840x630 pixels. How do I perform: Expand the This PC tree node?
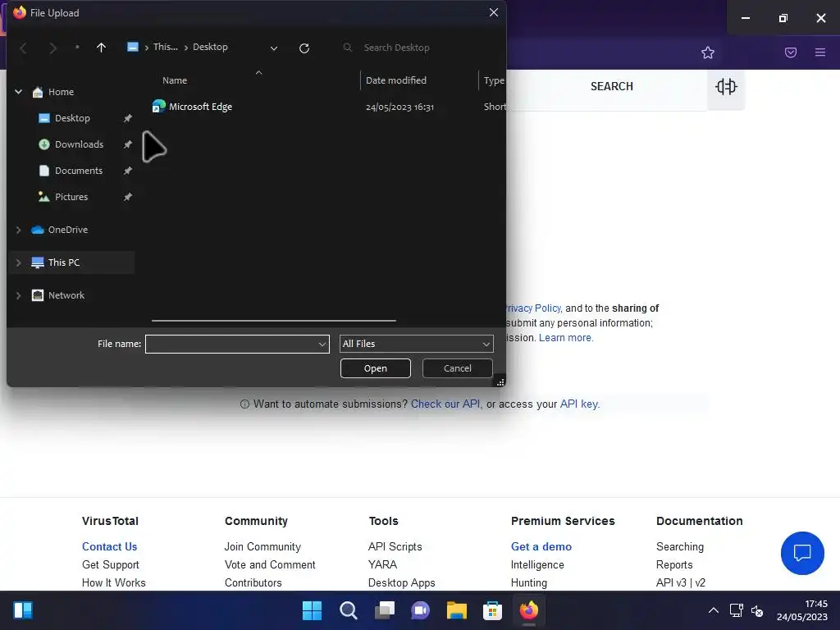point(18,262)
